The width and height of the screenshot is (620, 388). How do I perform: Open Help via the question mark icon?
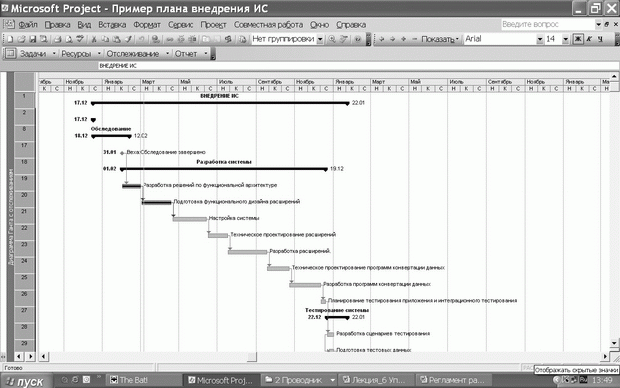[358, 39]
